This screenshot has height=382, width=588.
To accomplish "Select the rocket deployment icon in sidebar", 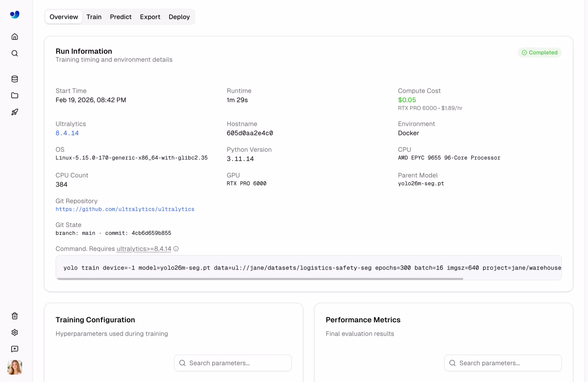I will click(x=14, y=112).
